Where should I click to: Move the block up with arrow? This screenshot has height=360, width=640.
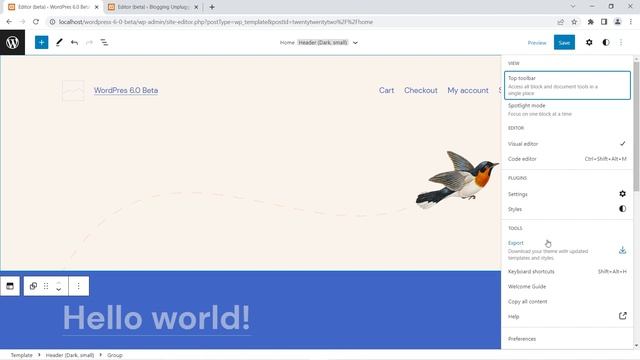pos(59,282)
